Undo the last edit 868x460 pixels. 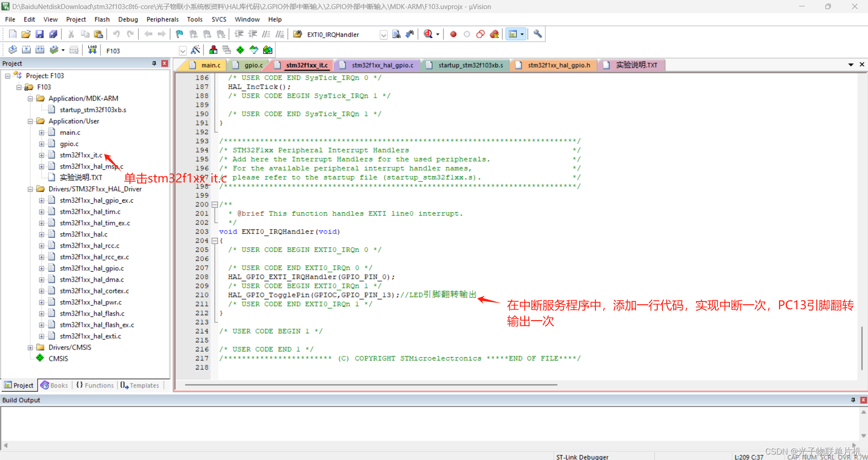pyautogui.click(x=116, y=34)
